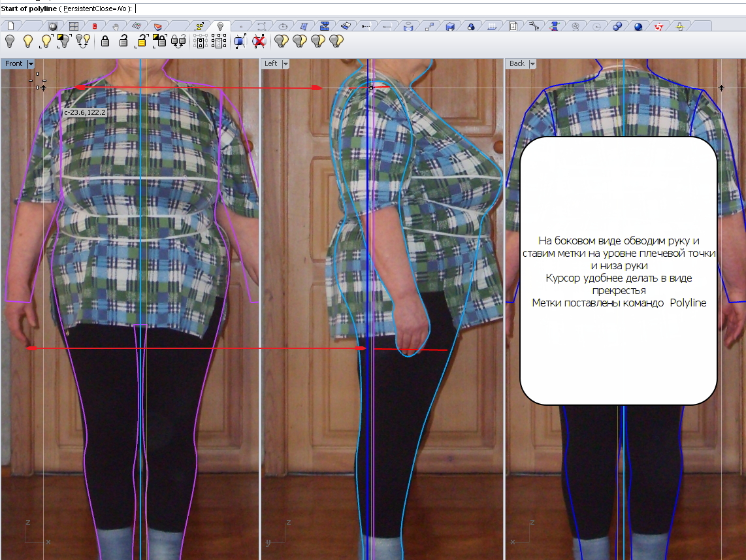
Task: Expand the Back viewport menu arrow
Action: (532, 64)
